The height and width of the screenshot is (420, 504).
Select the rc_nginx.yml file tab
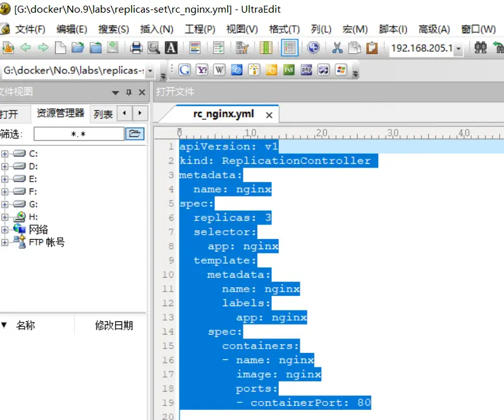coord(223,114)
